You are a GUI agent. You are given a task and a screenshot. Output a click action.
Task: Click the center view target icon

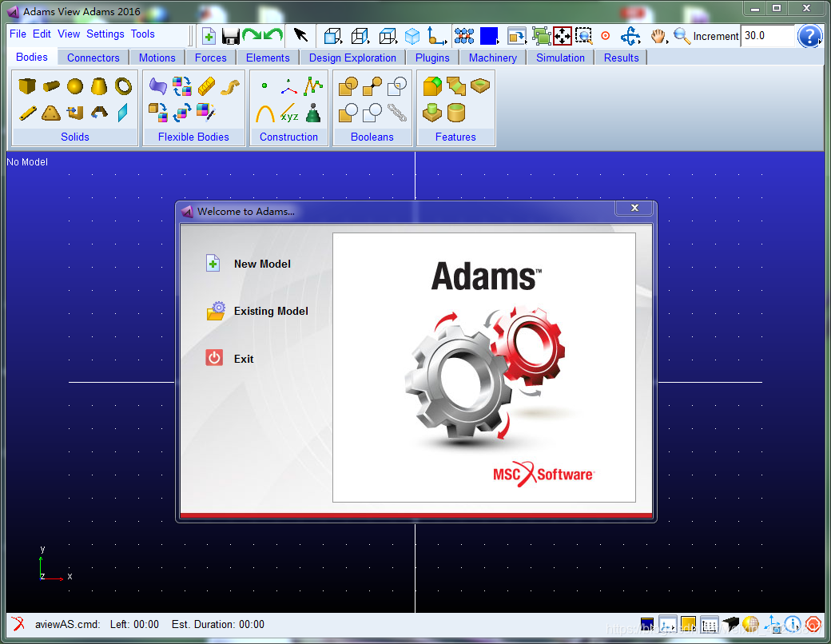[605, 36]
